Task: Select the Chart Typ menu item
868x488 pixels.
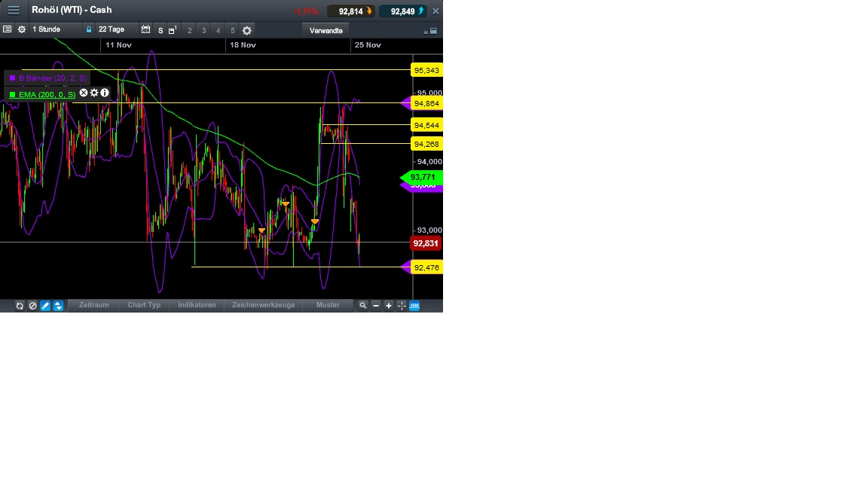Action: 143,305
